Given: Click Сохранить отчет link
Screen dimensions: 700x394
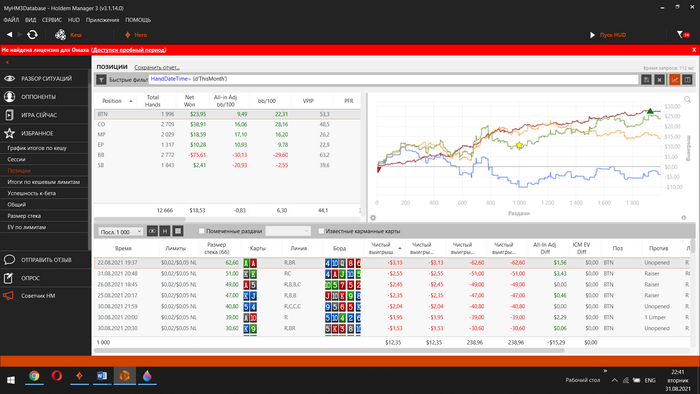Looking at the screenshot, I should point(157,67).
